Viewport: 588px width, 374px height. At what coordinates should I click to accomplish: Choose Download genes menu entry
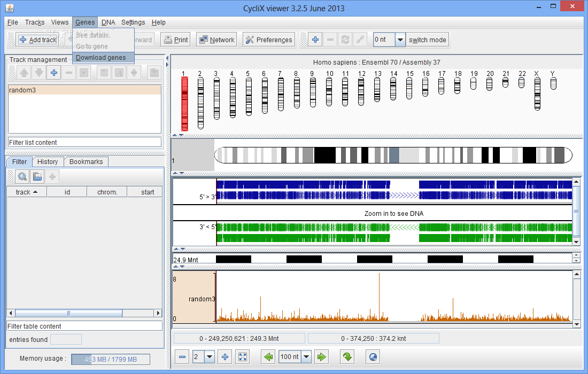103,57
